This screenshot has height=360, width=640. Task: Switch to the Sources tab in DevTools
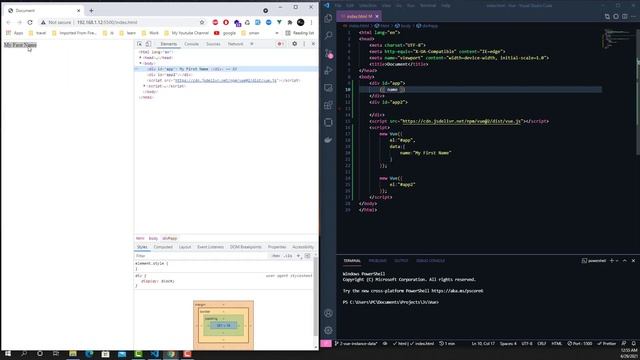click(x=213, y=44)
